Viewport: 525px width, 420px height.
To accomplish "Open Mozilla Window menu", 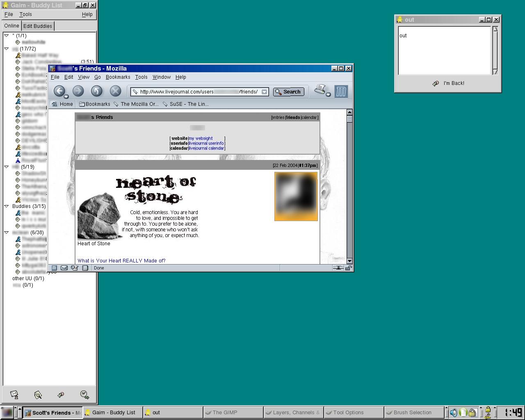I will [162, 77].
